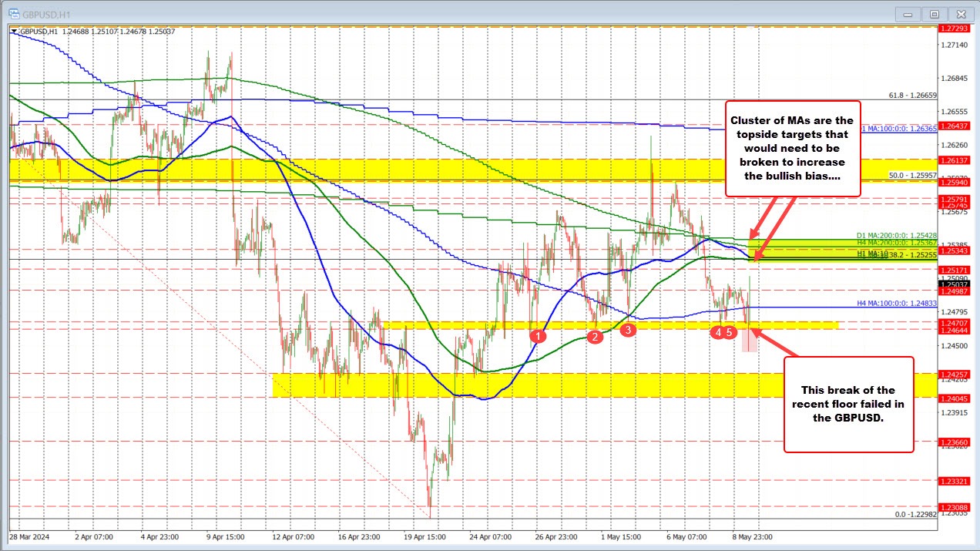Image resolution: width=980 pixels, height=551 pixels.
Task: Click the 1.27140 price scale value
Action: (954, 45)
